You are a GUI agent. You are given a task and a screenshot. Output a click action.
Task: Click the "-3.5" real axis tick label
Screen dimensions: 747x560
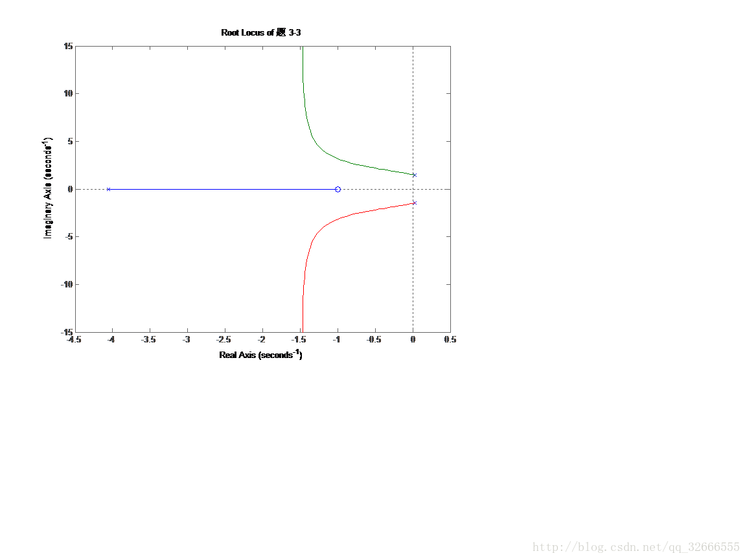148,339
